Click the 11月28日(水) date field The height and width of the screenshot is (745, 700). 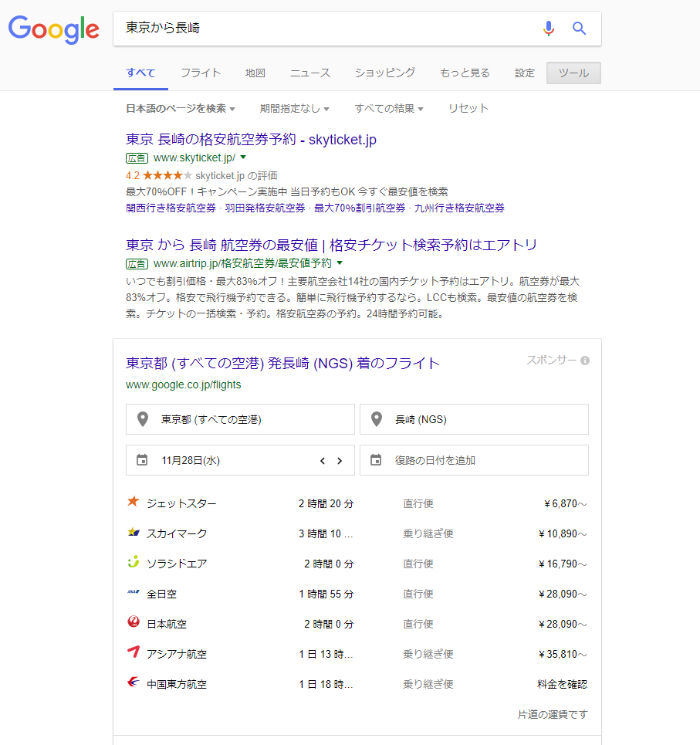point(240,460)
